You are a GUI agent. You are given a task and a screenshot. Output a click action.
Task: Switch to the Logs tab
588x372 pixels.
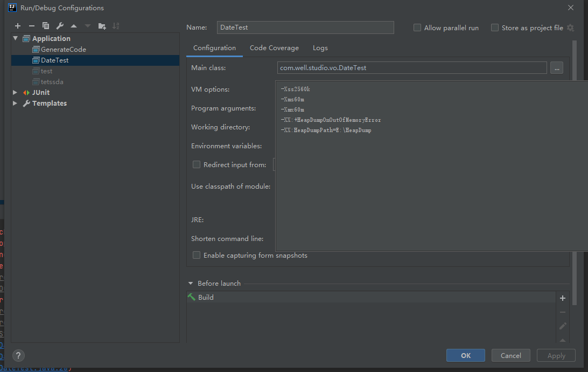(320, 48)
